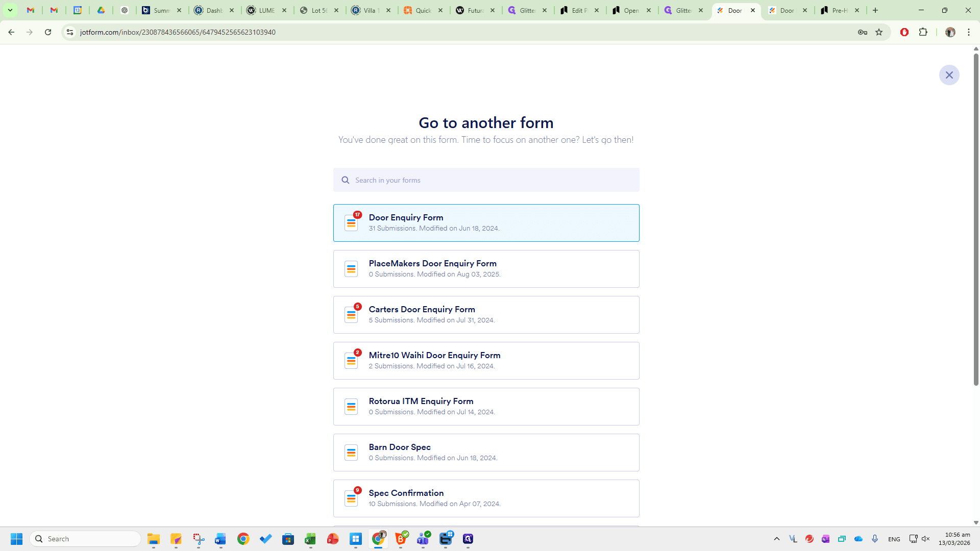Open Excel from the taskbar
This screenshot has width=980, height=551.
click(x=310, y=539)
